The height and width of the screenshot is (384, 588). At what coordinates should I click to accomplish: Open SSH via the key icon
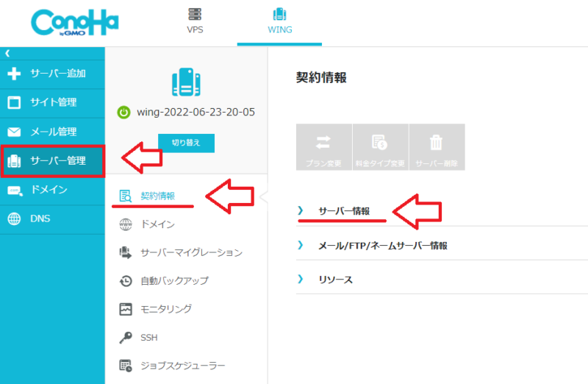click(126, 338)
